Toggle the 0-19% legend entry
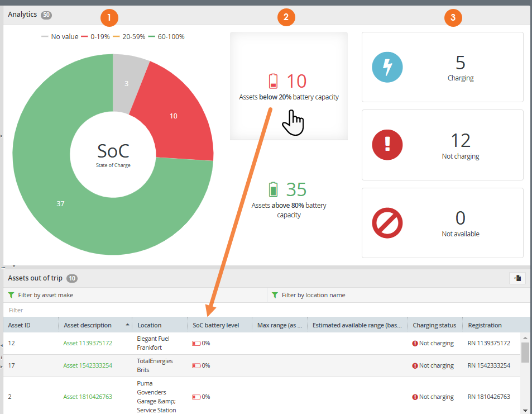Image resolution: width=532 pixels, height=414 pixels. tap(95, 37)
